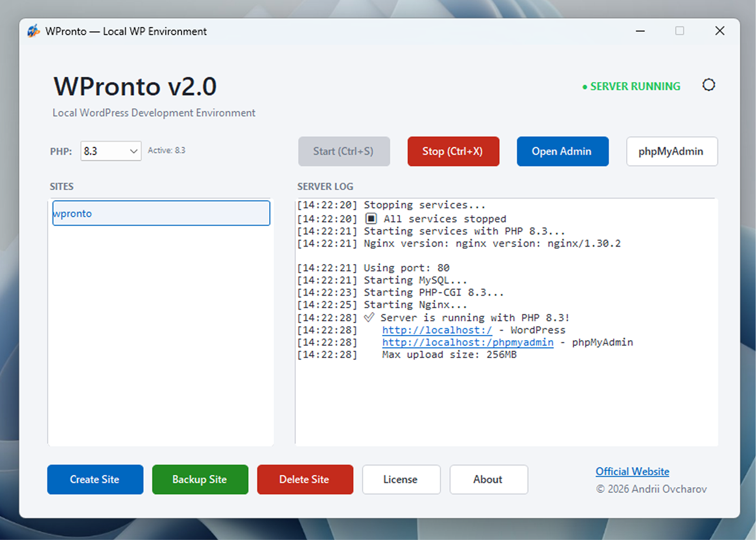Image resolution: width=756 pixels, height=540 pixels.
Task: Stop the server with Stop (Ctrl+X)
Action: pos(453,151)
